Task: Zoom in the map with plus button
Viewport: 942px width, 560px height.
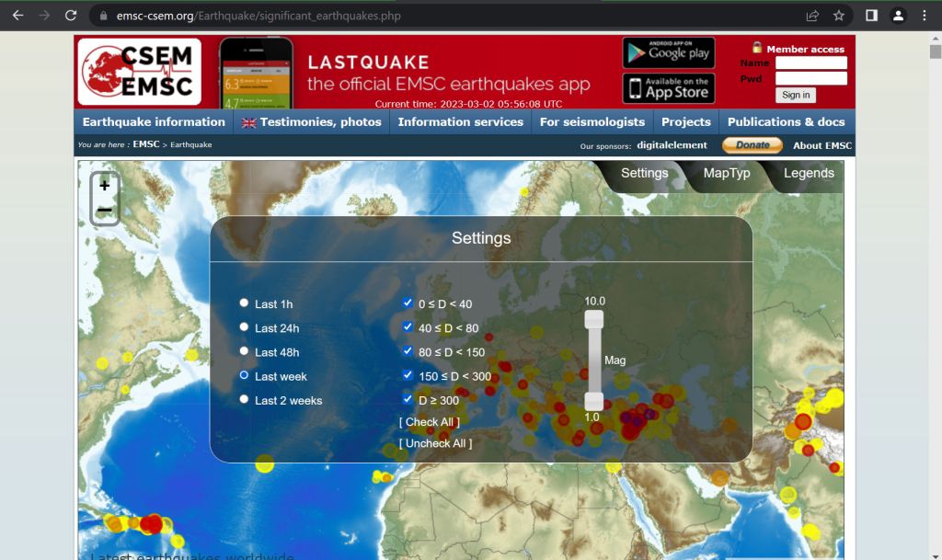Action: tap(105, 186)
